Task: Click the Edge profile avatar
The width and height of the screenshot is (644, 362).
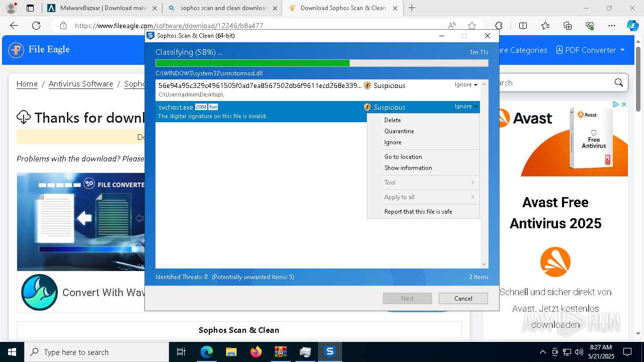Action: click(x=11, y=8)
